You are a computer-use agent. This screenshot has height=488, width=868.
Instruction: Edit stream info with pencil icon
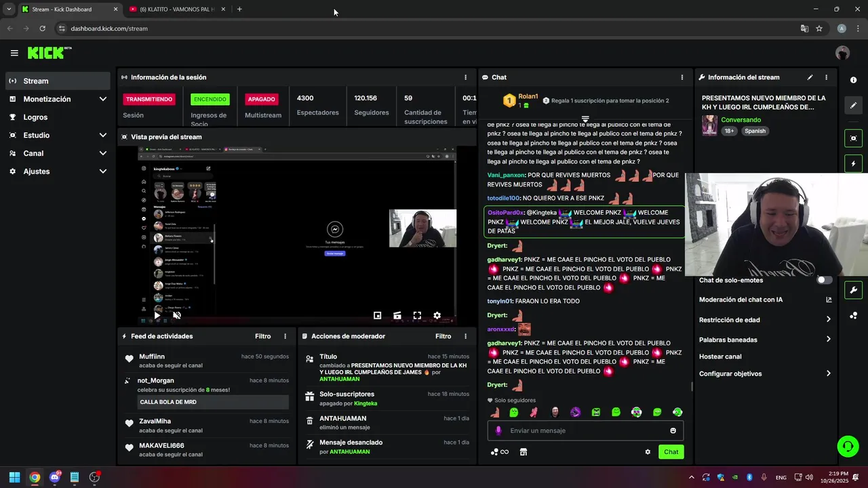810,77
